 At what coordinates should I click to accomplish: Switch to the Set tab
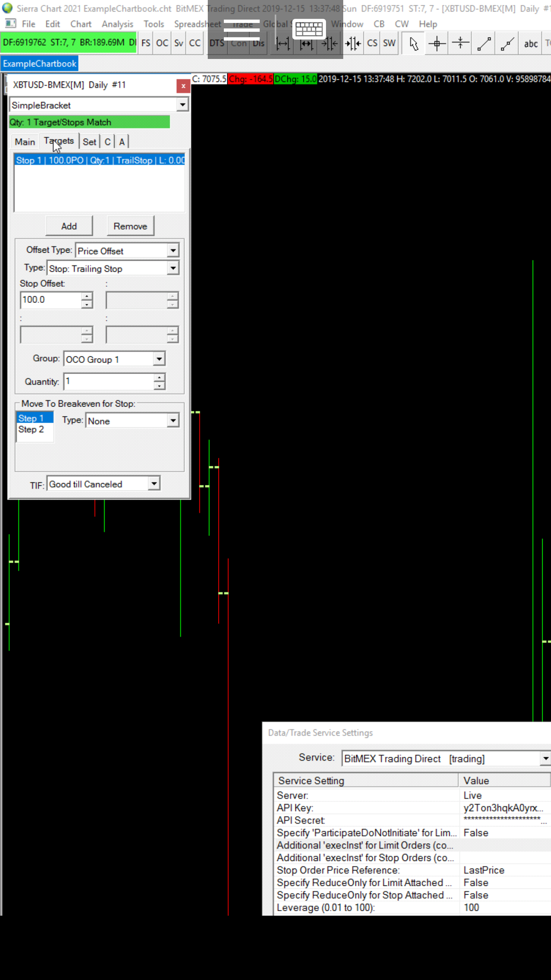(x=90, y=142)
